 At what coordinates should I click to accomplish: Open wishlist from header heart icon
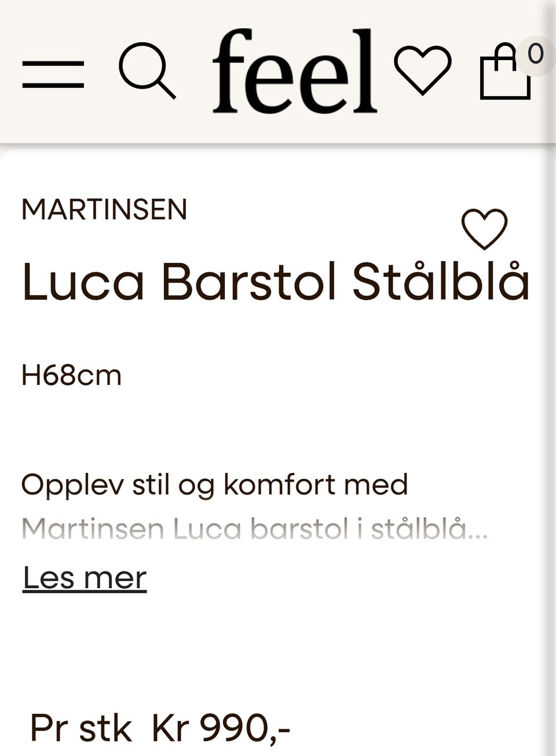pyautogui.click(x=423, y=69)
